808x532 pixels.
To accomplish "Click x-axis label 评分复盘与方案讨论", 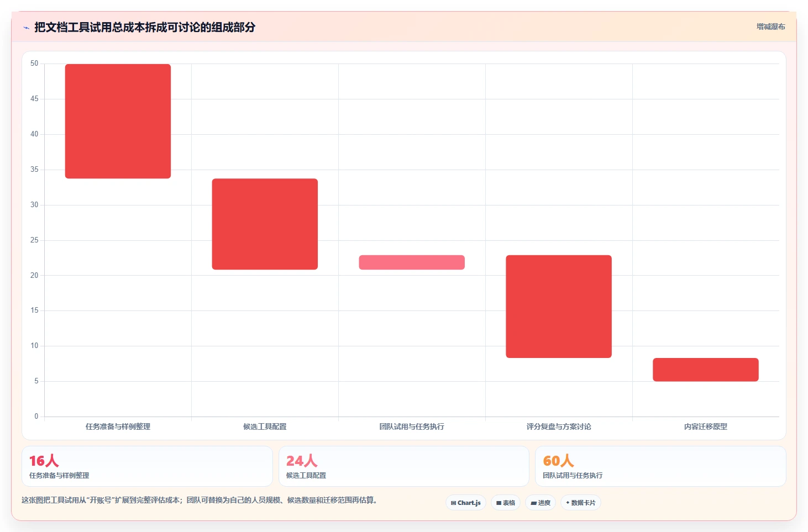I will point(559,426).
